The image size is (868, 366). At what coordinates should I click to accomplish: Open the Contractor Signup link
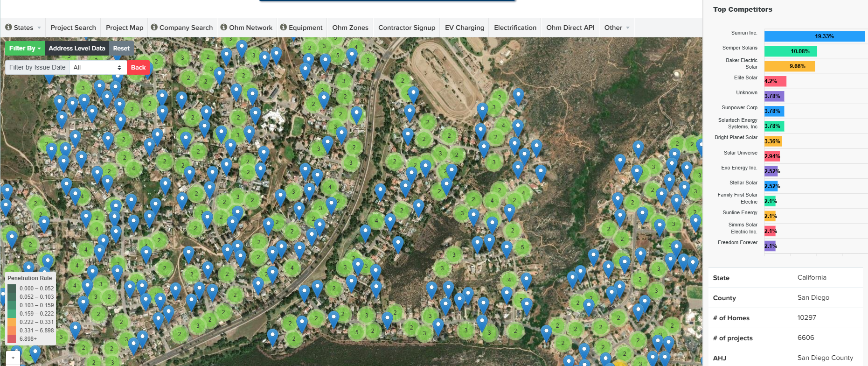pyautogui.click(x=407, y=28)
